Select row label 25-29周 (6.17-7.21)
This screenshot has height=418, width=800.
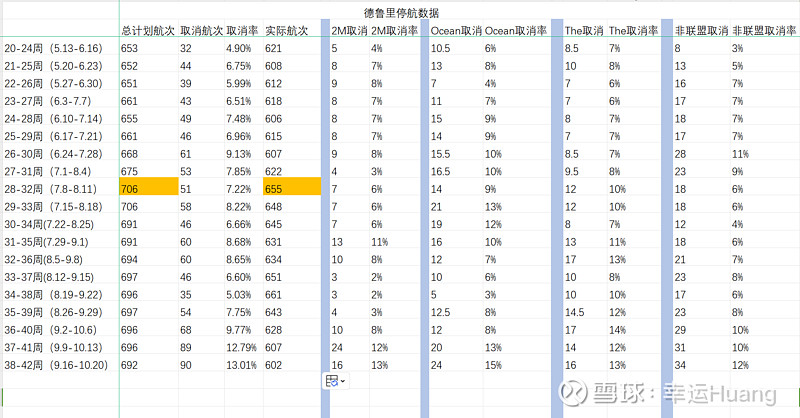[54, 136]
